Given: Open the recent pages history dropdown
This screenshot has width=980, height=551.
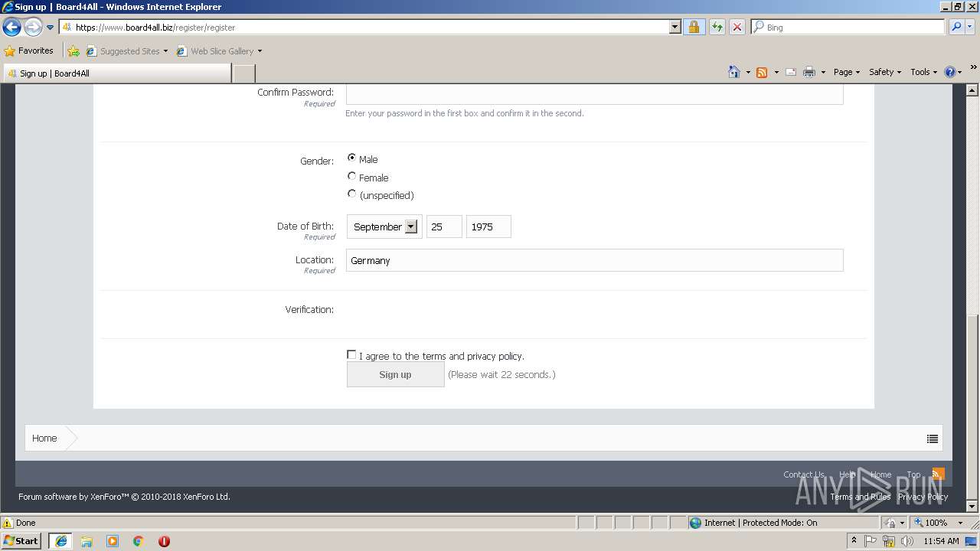Looking at the screenshot, I should (50, 28).
